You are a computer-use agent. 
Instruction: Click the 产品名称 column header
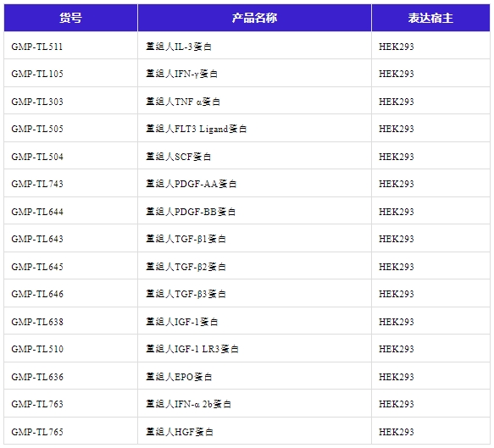(254, 18)
